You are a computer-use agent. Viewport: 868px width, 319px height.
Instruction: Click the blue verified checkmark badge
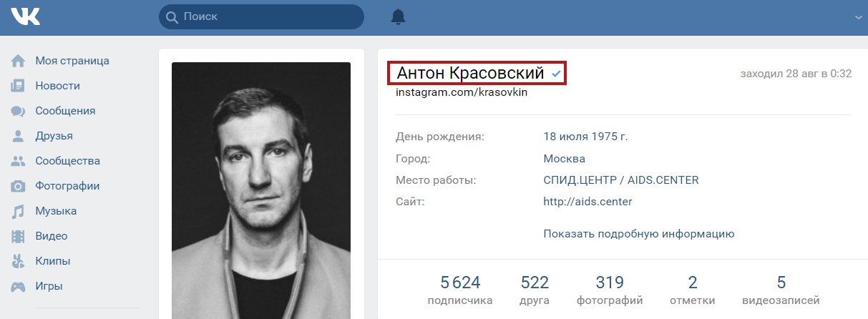pos(556,74)
